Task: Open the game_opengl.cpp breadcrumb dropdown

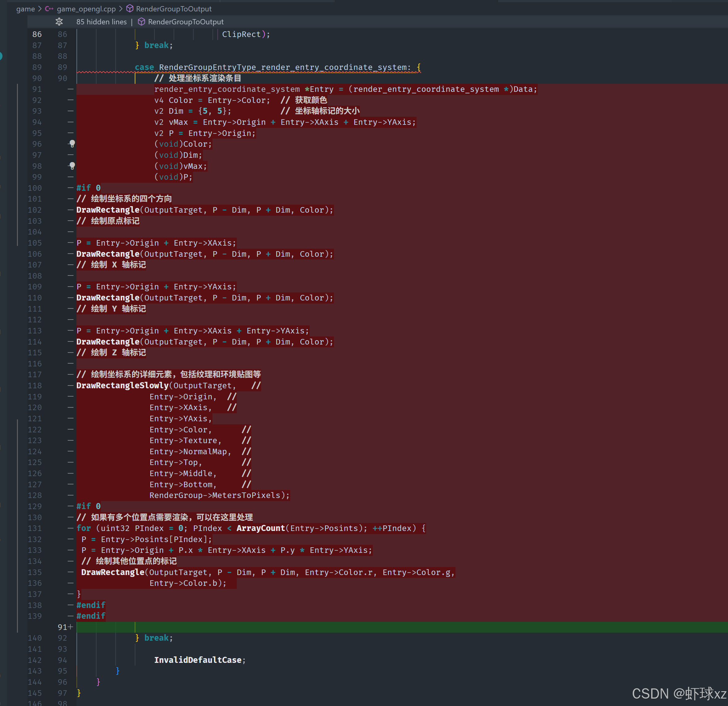Action: [x=86, y=9]
